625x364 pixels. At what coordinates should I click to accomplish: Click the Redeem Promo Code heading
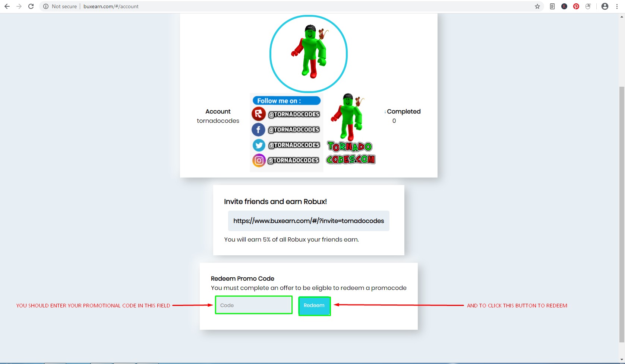point(243,278)
